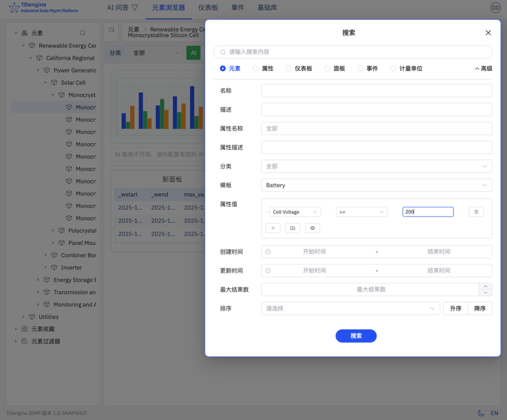
Task: Click the blue 搜索 button
Action: point(356,336)
